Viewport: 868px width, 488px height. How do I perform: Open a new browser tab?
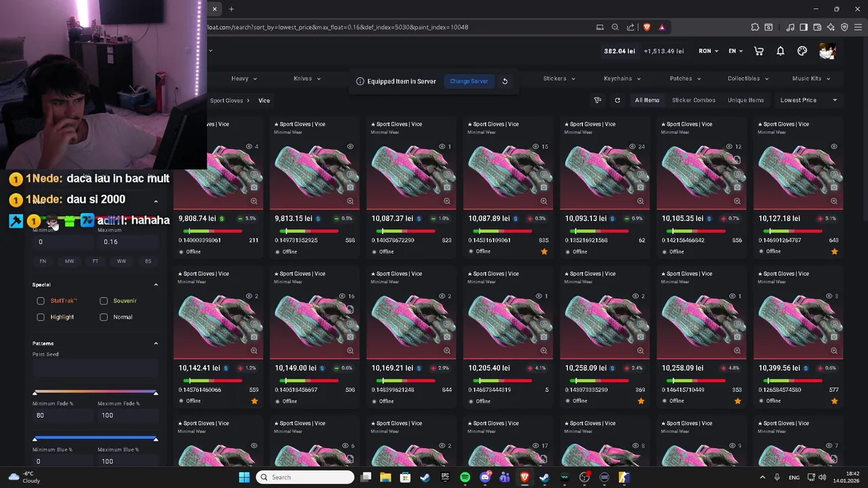click(231, 9)
